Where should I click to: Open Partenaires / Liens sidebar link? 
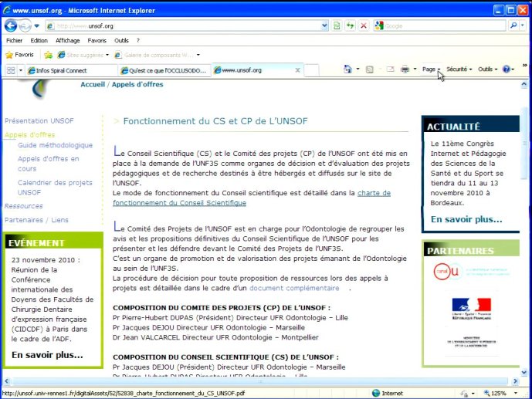(36, 220)
